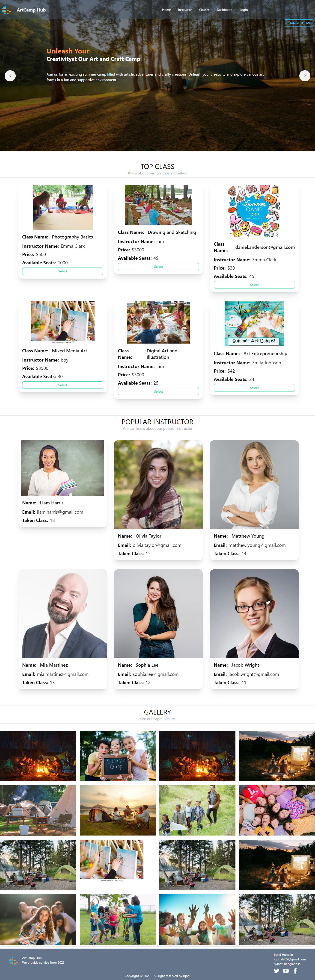This screenshot has height=980, width=315.
Task: Open the Facebook icon in footer
Action: (x=295, y=971)
